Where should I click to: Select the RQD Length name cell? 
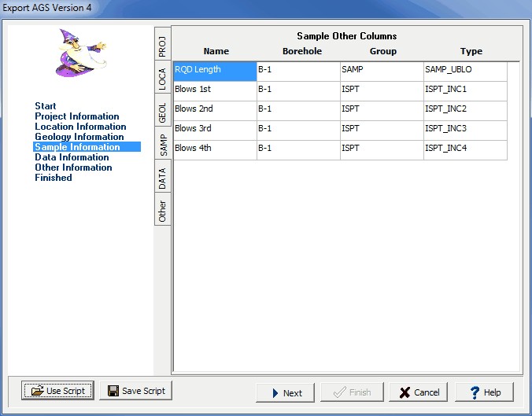[x=215, y=70]
